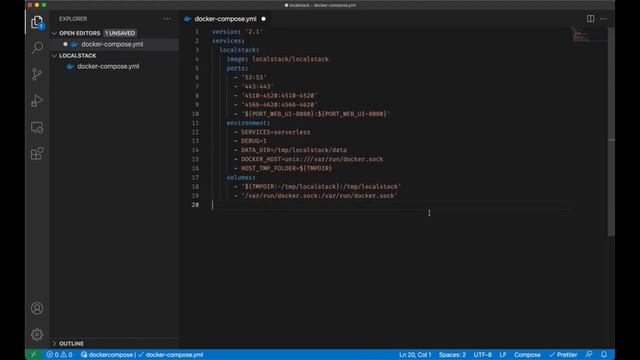Screen dimensions: 640x360
Task: Click the feedback icon in status bar
Action: click(589, 355)
